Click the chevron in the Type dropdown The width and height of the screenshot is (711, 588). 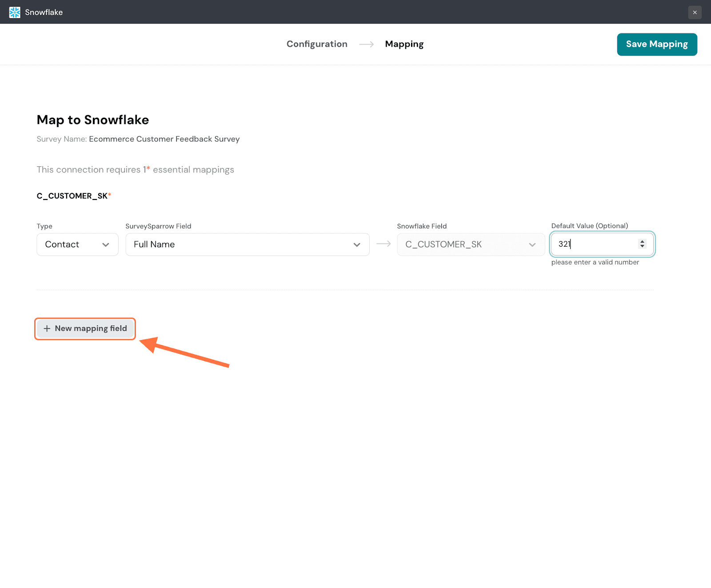pos(106,245)
